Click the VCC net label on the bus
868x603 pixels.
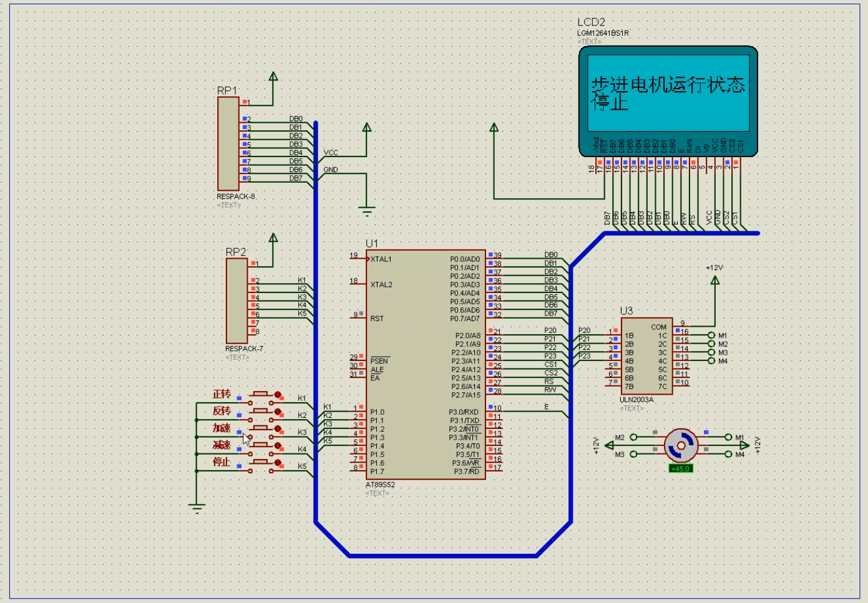click(x=331, y=152)
